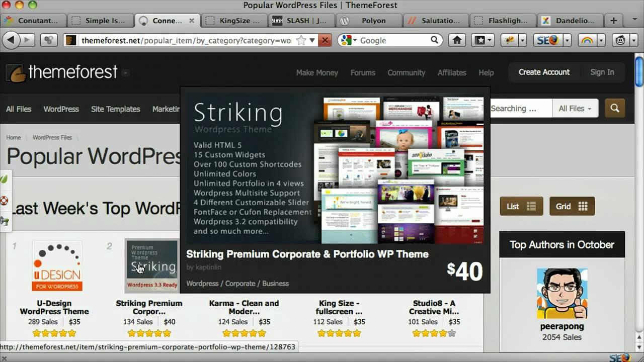The height and width of the screenshot is (362, 644).
Task: Focus the Searching site search field
Action: (x=521, y=108)
